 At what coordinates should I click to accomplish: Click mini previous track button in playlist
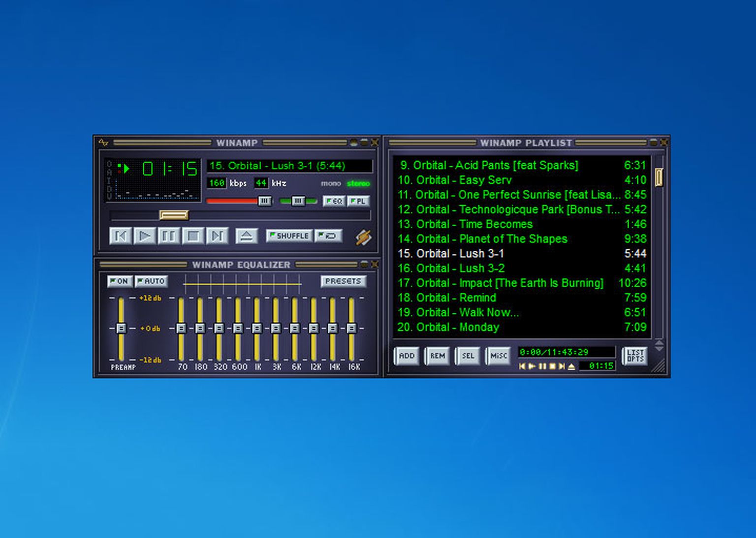522,366
